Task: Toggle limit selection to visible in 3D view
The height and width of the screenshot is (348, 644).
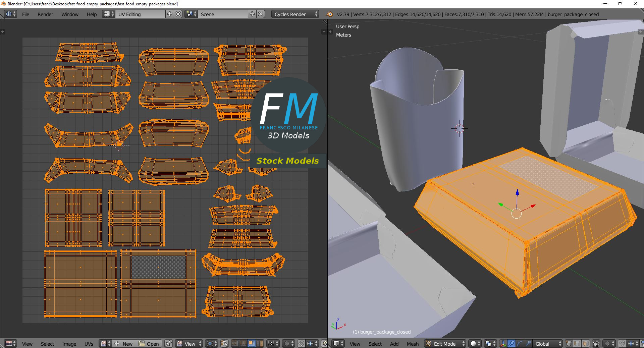Action: point(596,344)
